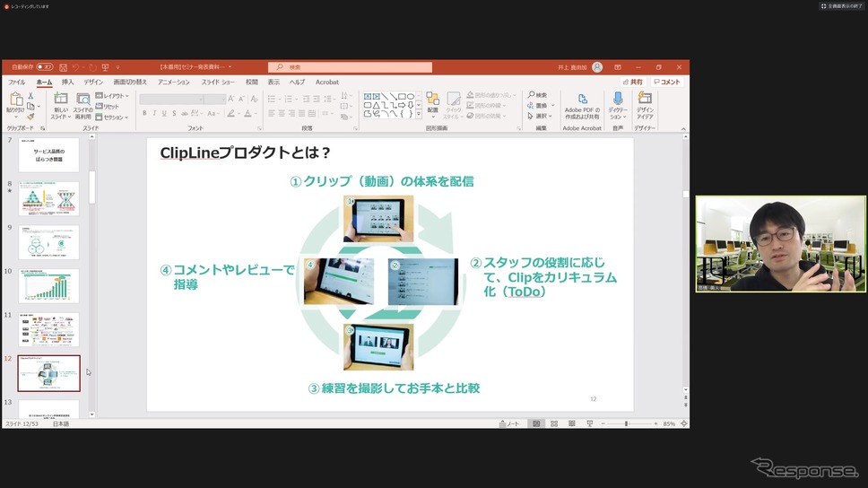Open the Replace (置換) dropdown arrow
The height and width of the screenshot is (488, 868).
point(552,105)
